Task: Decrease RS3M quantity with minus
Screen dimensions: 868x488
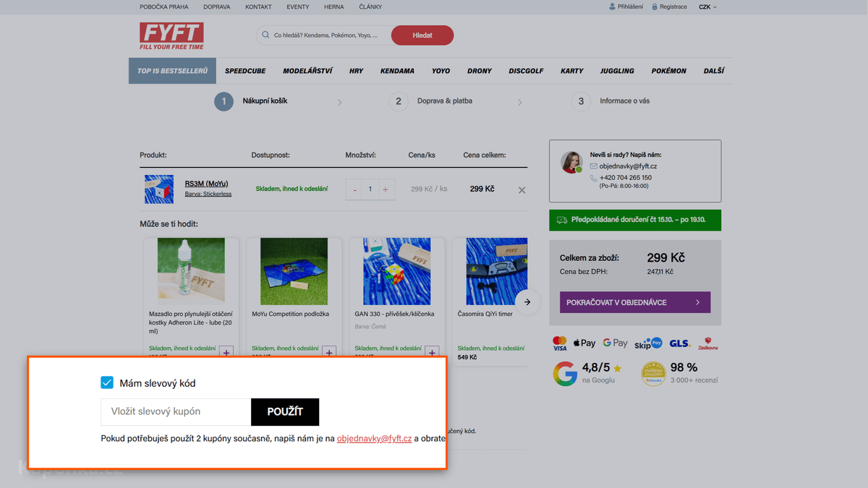Action: (x=354, y=189)
